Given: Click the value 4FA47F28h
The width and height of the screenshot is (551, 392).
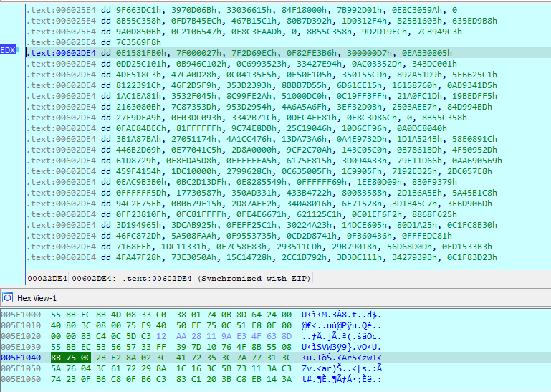Looking at the screenshot, I should click(x=138, y=257).
